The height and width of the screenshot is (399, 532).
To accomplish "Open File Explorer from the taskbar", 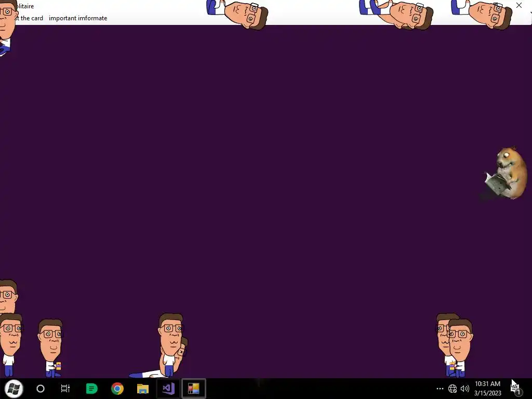I will (143, 389).
